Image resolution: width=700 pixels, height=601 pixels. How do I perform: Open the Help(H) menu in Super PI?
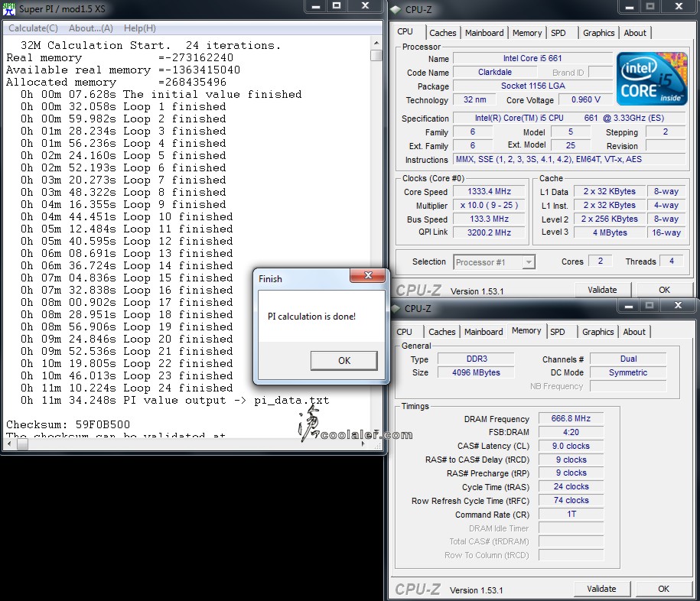coord(140,28)
